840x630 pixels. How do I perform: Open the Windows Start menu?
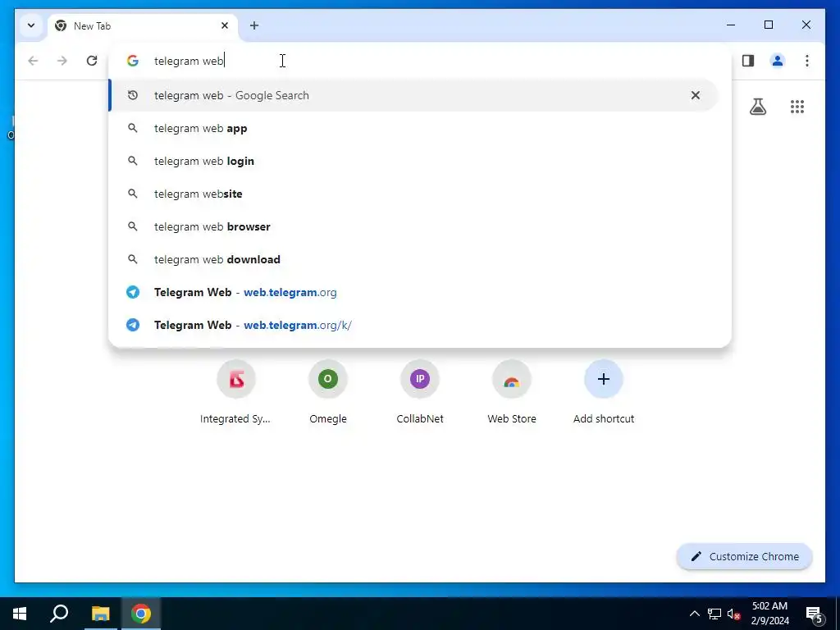point(20,614)
